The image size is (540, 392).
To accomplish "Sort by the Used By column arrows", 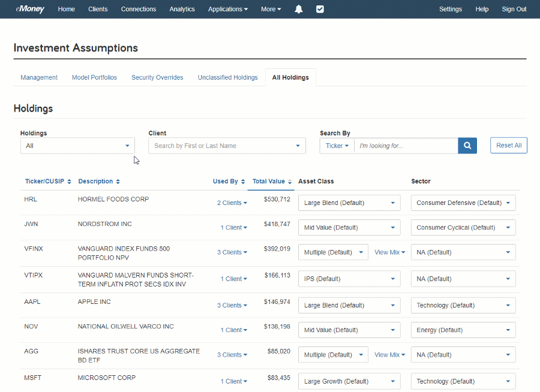I will click(243, 182).
